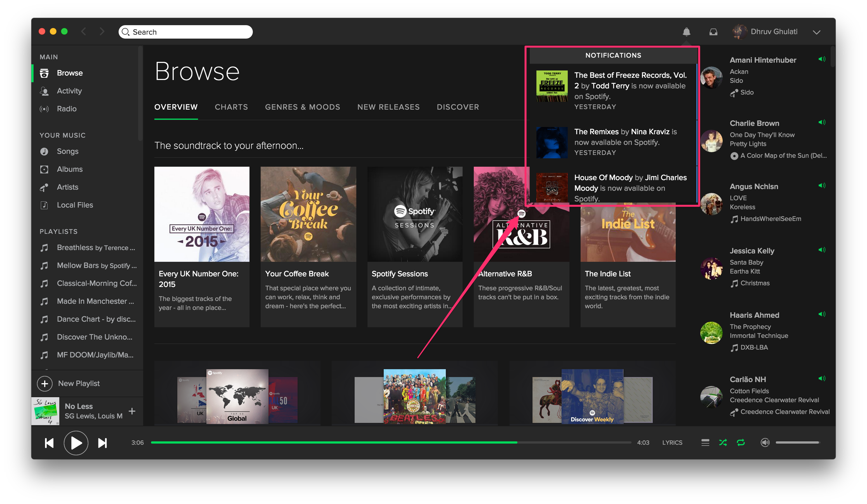The height and width of the screenshot is (504, 867).
Task: Mute with the volume speaker icon
Action: (x=764, y=443)
